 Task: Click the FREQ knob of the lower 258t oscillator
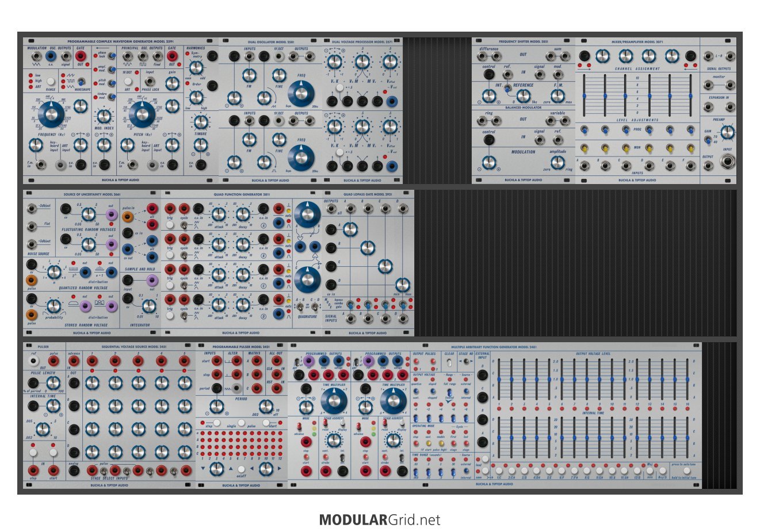(x=301, y=157)
